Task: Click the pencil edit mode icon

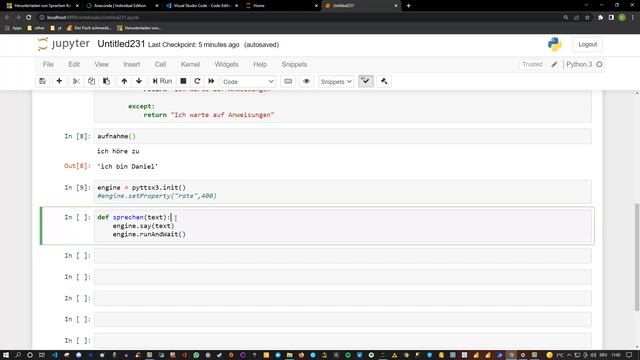Action: tap(554, 64)
